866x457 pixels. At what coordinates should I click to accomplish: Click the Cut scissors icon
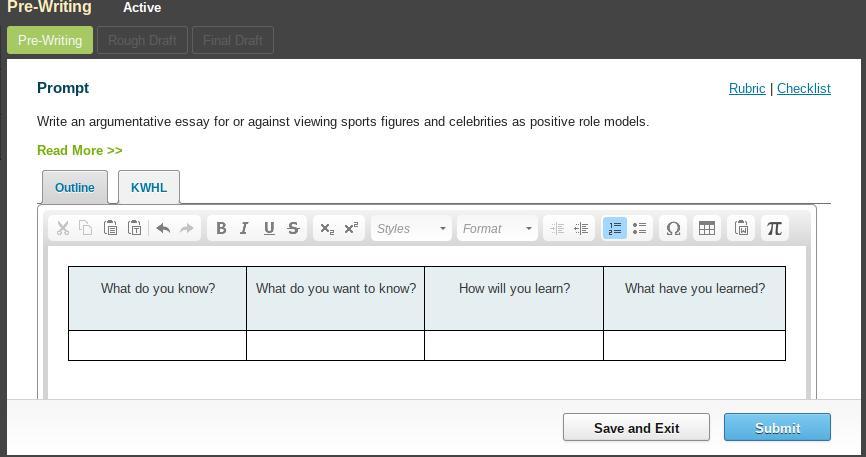[x=63, y=228]
